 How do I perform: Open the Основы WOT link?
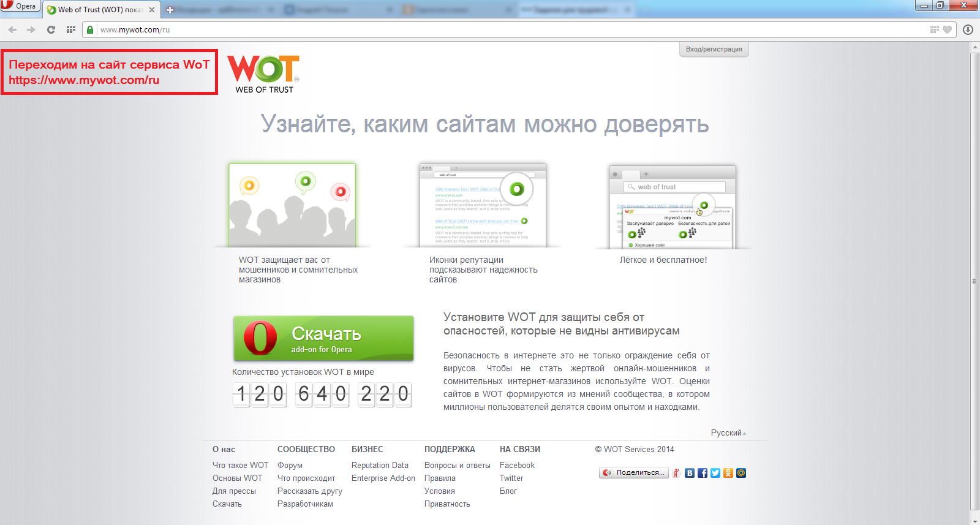point(237,478)
